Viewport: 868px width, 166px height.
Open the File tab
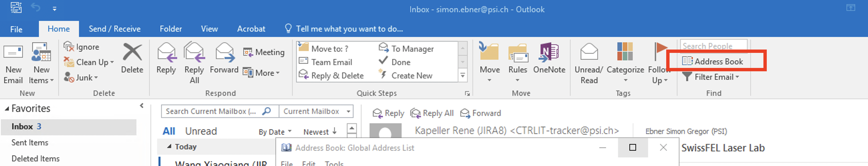(16, 29)
